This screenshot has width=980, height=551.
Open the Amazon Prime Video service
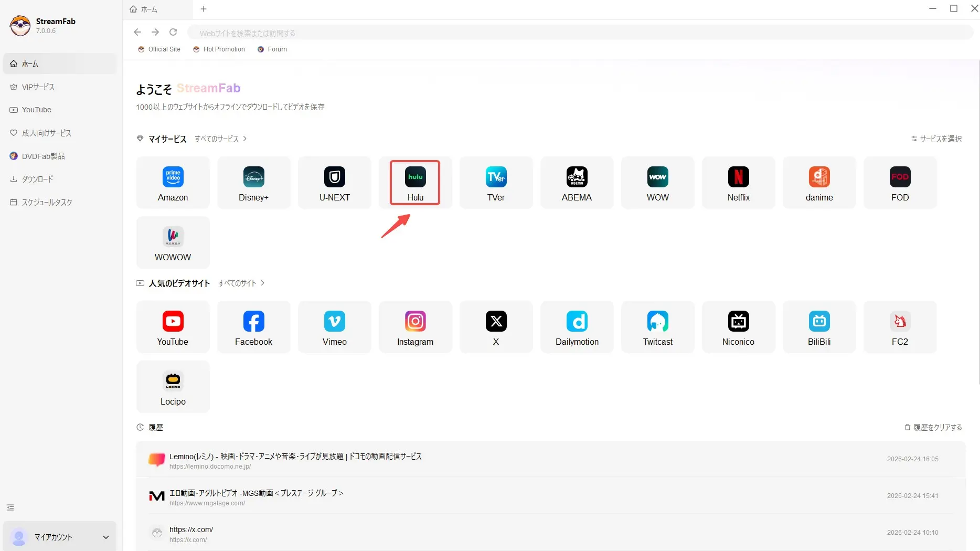click(173, 183)
